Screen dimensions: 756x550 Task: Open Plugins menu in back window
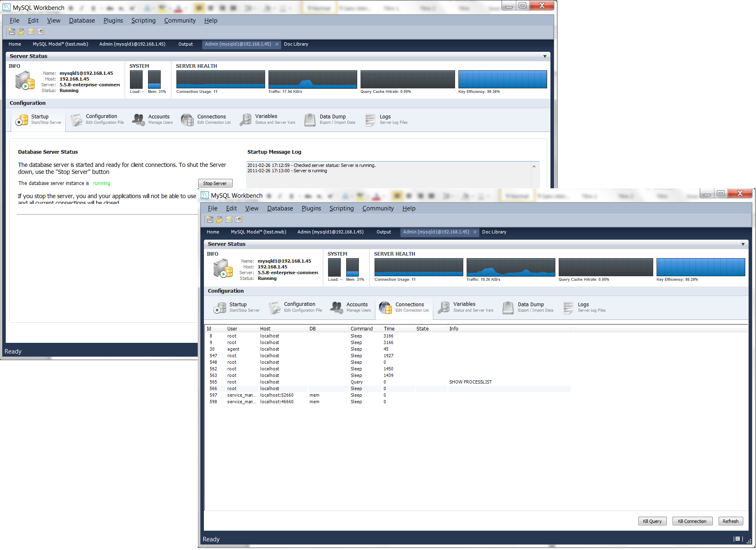click(x=113, y=21)
